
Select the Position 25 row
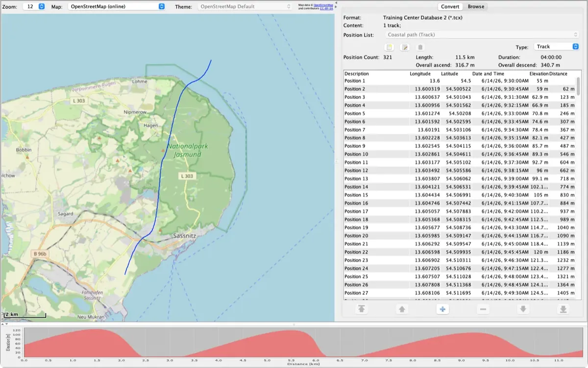[x=460, y=276]
